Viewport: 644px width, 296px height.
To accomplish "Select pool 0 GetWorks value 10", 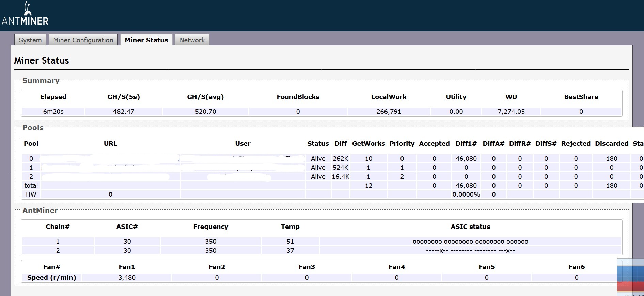I will point(368,159).
